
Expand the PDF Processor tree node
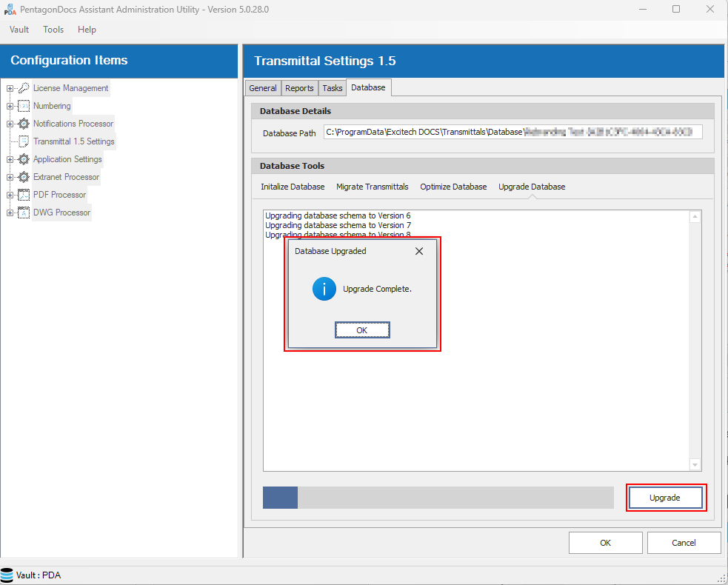10,195
